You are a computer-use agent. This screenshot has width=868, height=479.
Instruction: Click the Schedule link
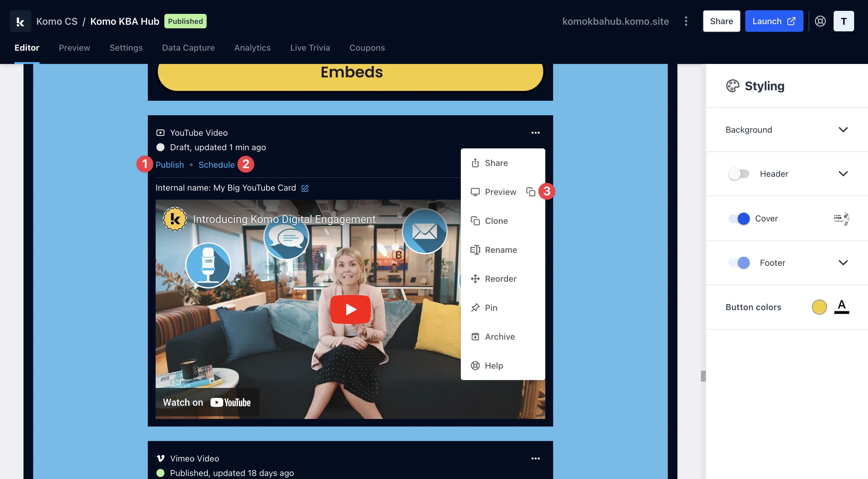pyautogui.click(x=216, y=165)
